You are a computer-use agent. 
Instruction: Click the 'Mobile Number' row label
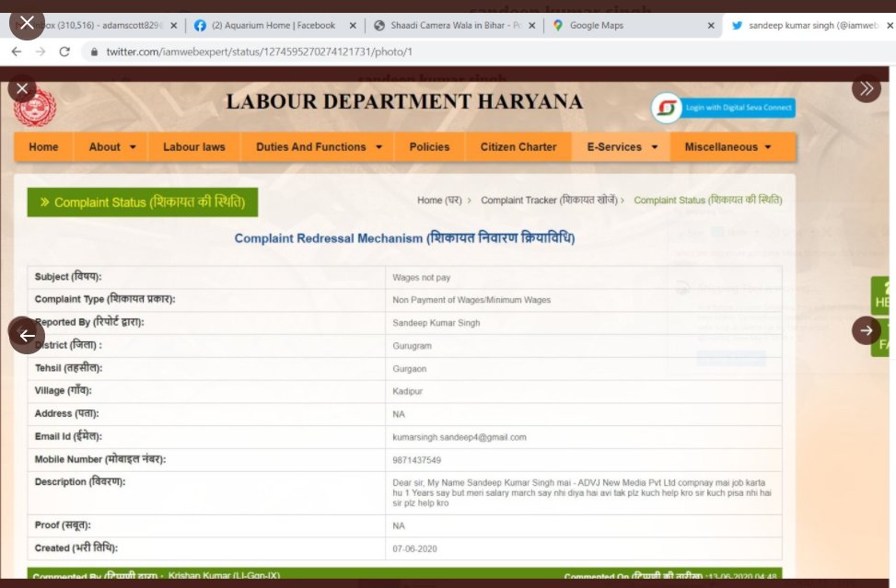click(x=100, y=459)
